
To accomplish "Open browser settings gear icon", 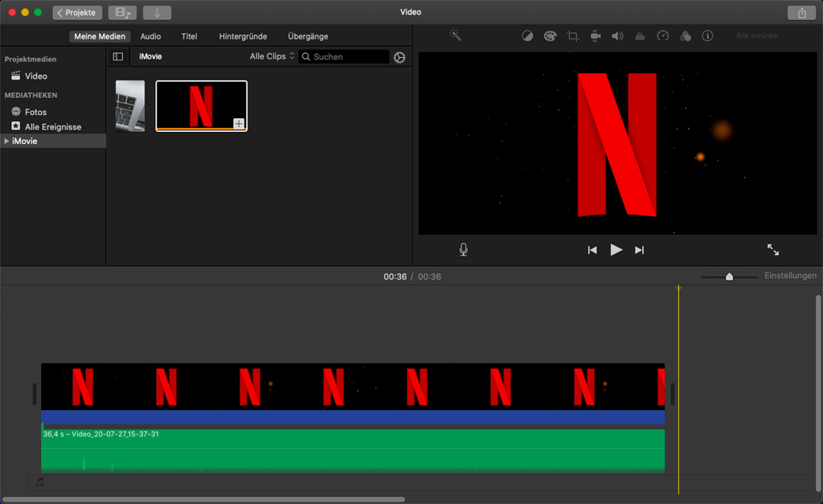I will click(x=399, y=57).
